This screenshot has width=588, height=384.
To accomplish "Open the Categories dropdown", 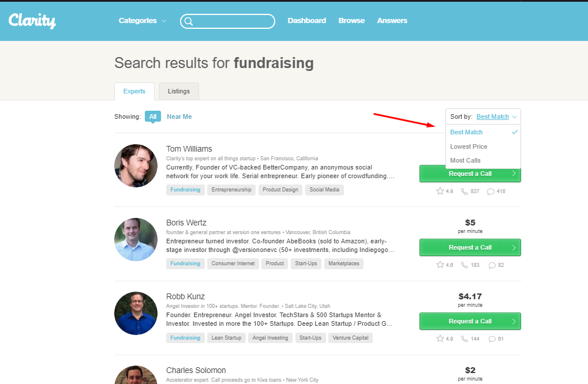I will 142,21.
